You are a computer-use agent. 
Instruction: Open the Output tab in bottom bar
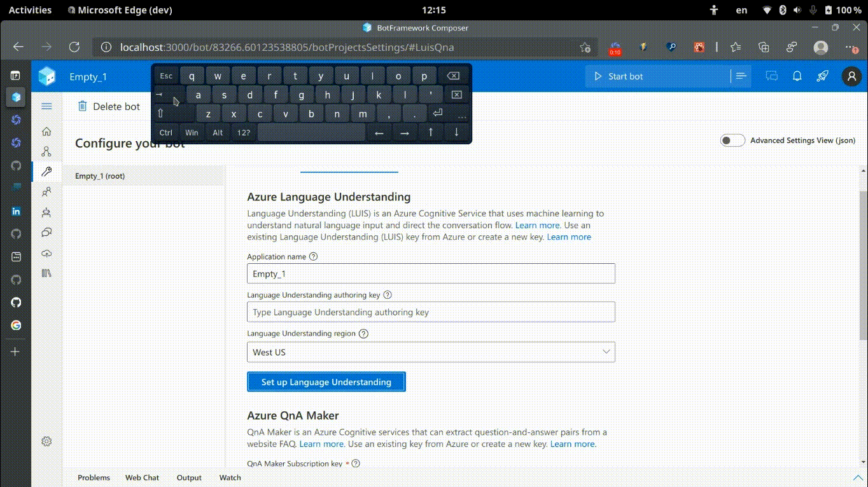pos(189,477)
